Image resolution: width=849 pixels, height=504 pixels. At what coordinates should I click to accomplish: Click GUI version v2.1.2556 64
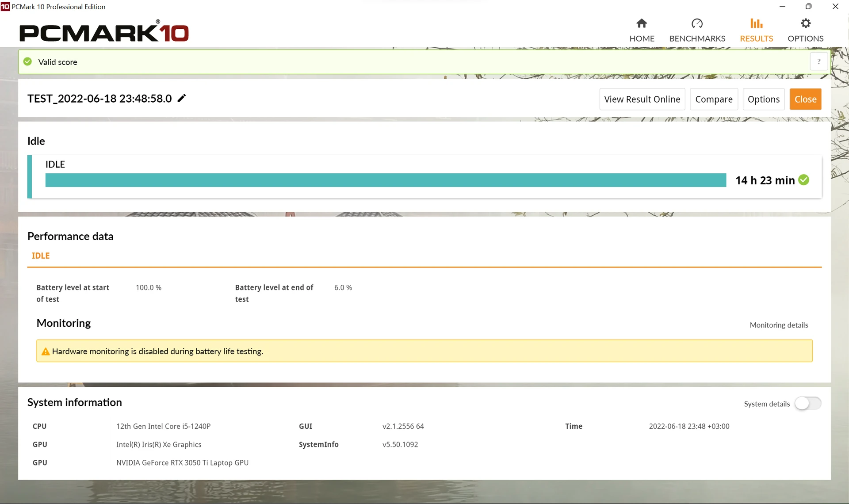pyautogui.click(x=403, y=426)
